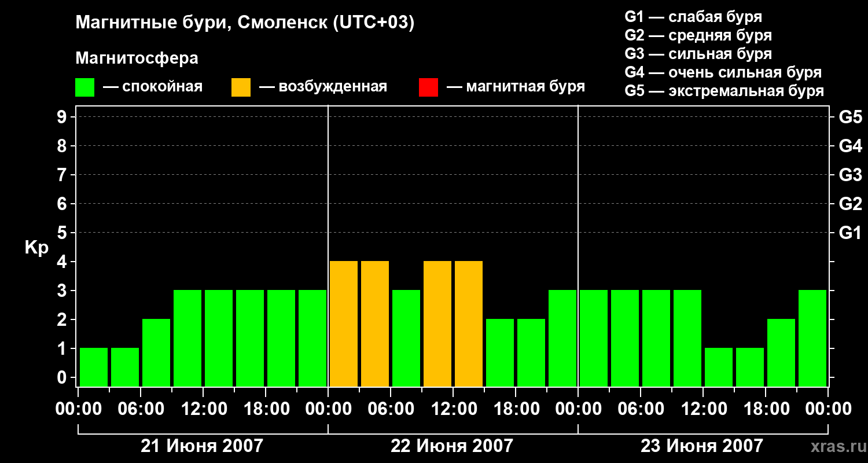
Task: Click the '06:00' time label under 22 June
Action: click(x=391, y=409)
